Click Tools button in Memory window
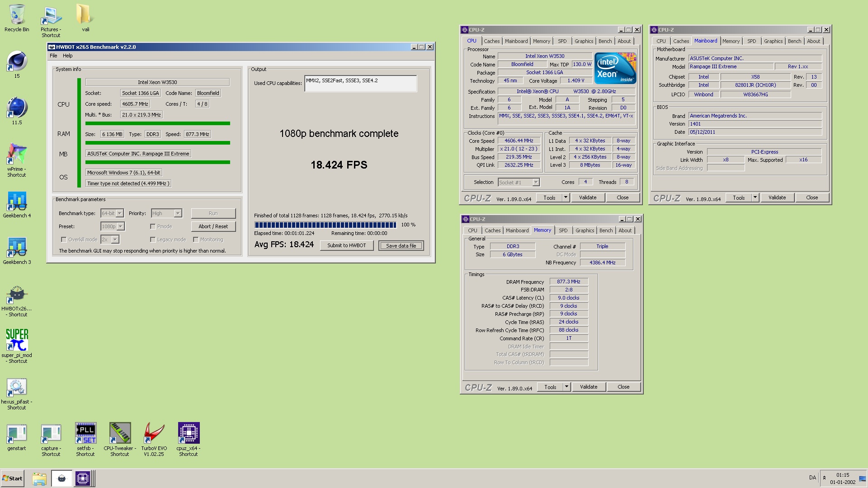This screenshot has width=868, height=488. coord(550,387)
